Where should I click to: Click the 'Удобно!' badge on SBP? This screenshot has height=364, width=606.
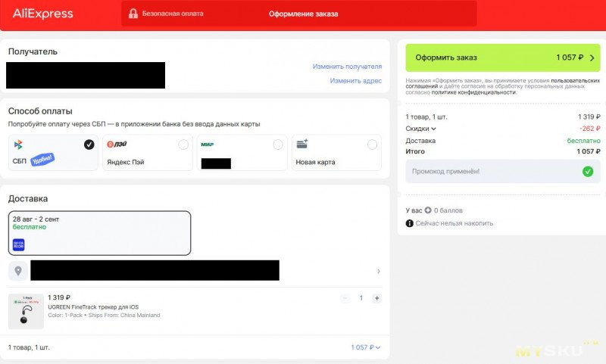[x=42, y=159]
